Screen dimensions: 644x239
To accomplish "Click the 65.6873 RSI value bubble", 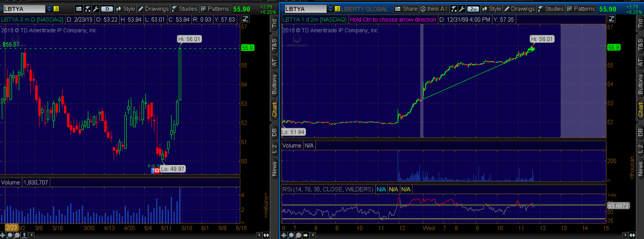I will click(618, 206).
